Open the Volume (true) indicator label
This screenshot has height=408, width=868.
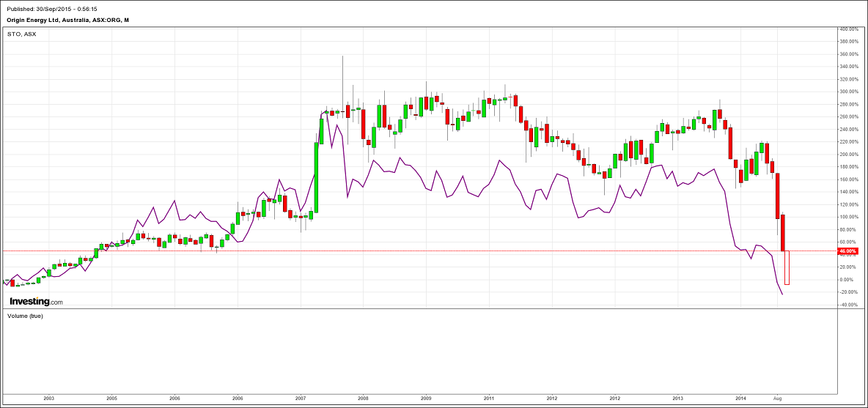pyautogui.click(x=25, y=316)
